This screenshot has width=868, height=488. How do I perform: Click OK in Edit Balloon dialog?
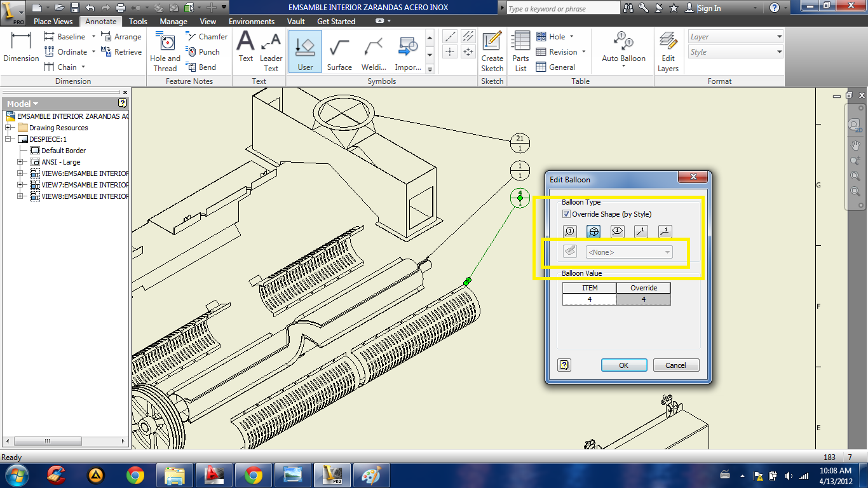point(623,365)
